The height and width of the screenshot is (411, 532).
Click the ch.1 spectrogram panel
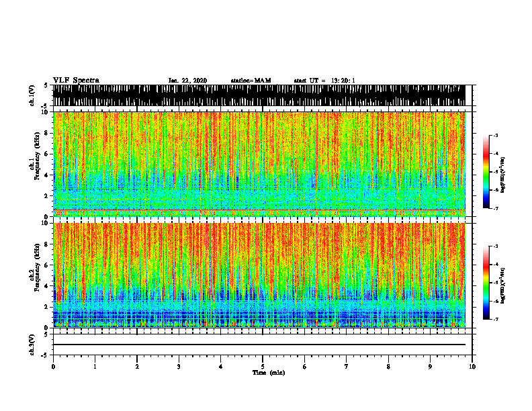(x=259, y=164)
